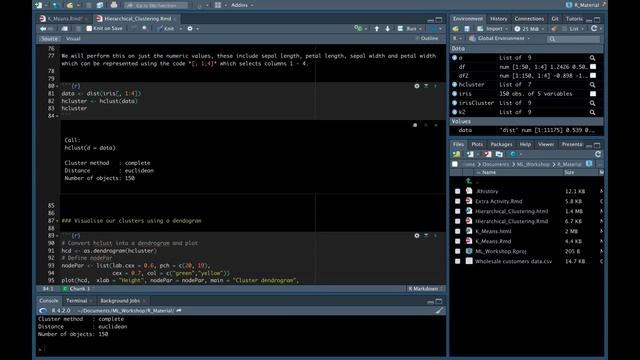Click the New File icon in the main toolbar
640x360 pixels.
point(39,5)
